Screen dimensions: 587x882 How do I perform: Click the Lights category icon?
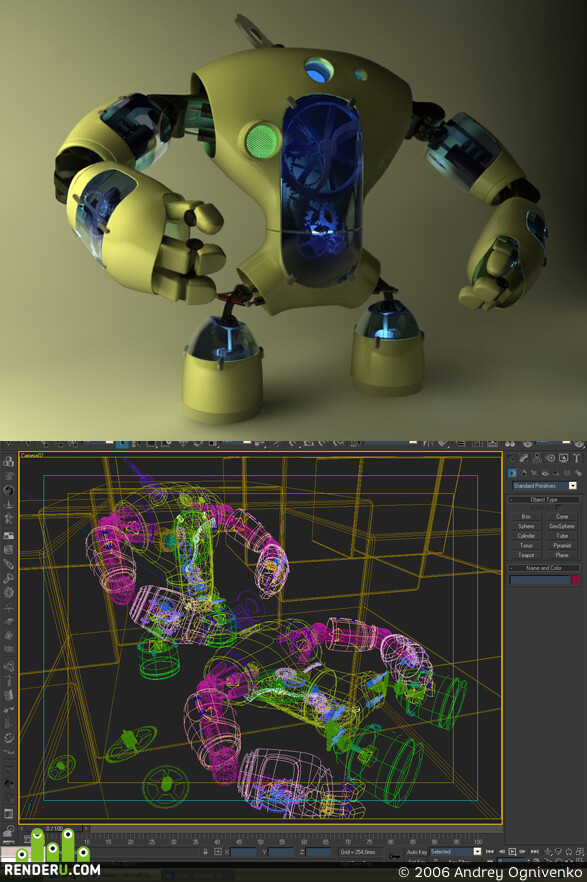(534, 473)
